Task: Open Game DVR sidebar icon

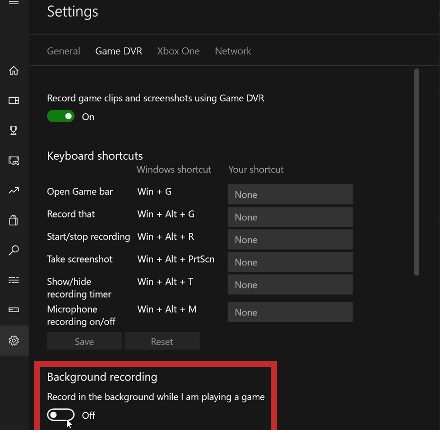Action: click(14, 160)
